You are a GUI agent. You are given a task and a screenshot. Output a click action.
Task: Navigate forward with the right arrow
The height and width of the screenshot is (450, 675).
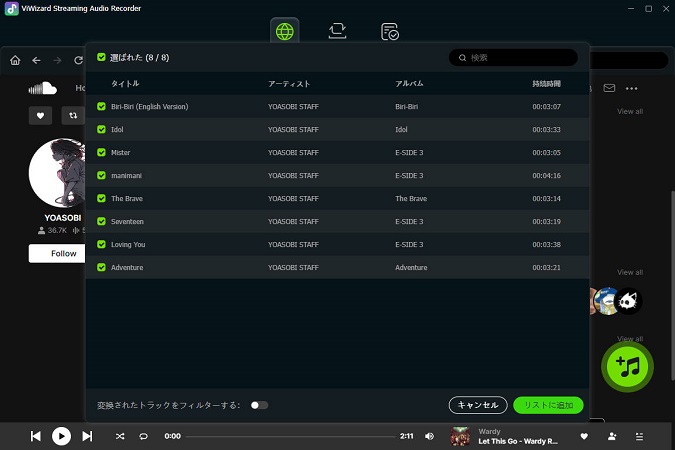click(x=57, y=60)
